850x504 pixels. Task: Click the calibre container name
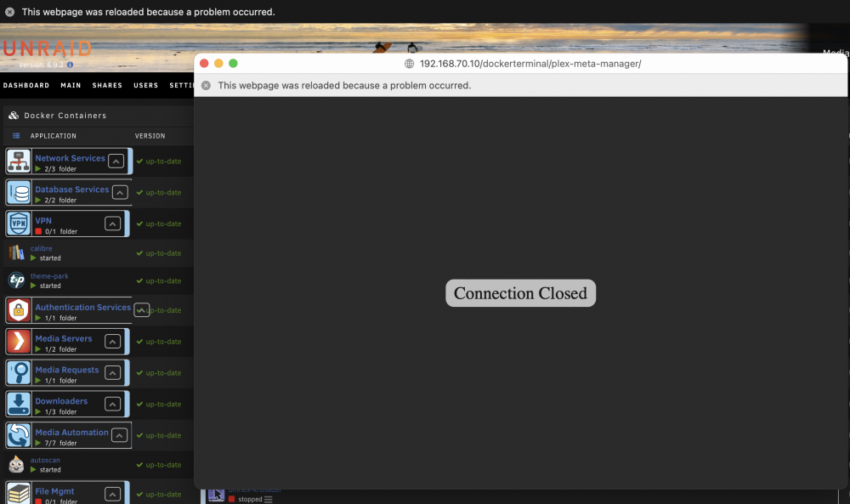41,249
